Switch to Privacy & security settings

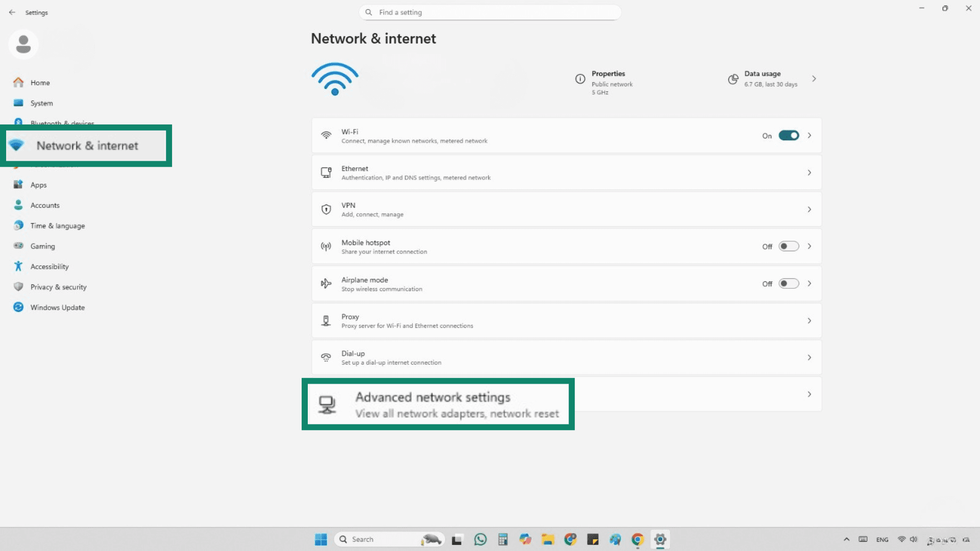(x=58, y=287)
